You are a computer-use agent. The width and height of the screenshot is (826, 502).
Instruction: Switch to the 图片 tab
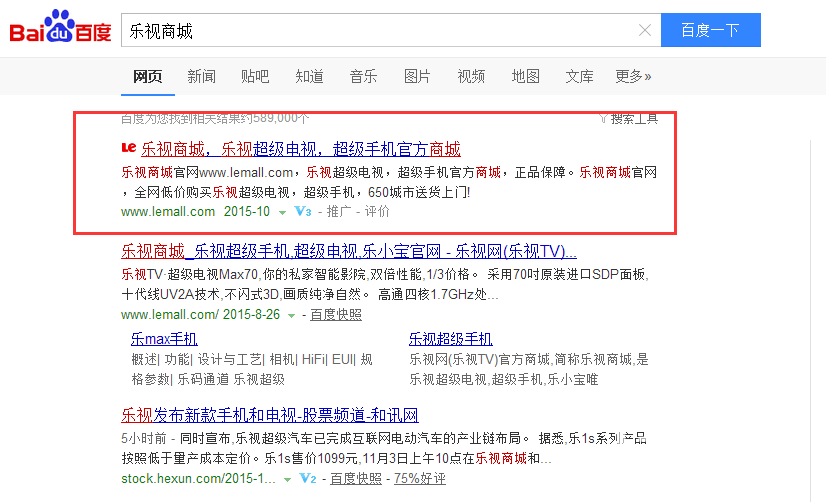[x=417, y=76]
